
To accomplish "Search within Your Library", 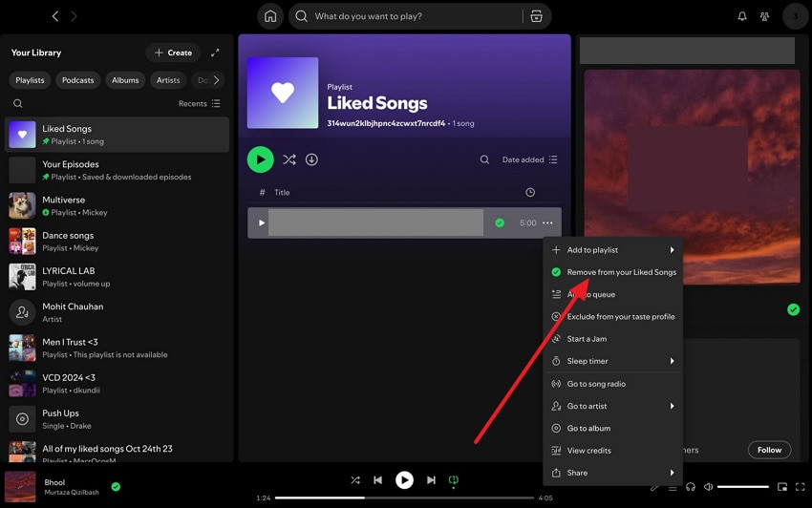I will 17,103.
